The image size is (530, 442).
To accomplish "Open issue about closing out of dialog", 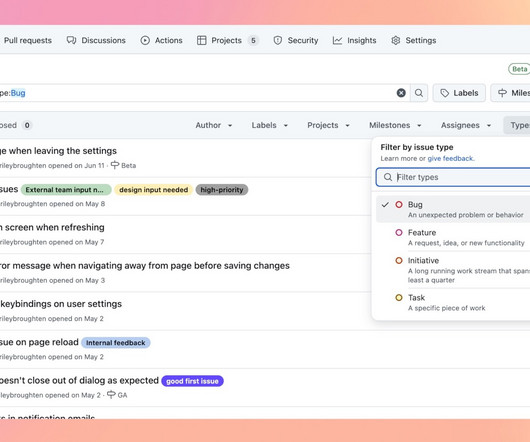I will (79, 380).
